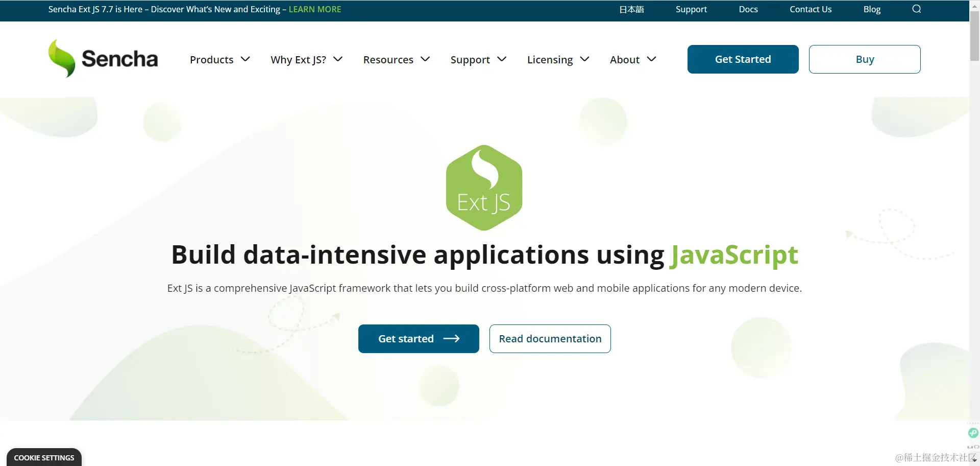Click the green Ext JS hexagon logo
Viewport: 980px width, 466px height.
click(484, 188)
